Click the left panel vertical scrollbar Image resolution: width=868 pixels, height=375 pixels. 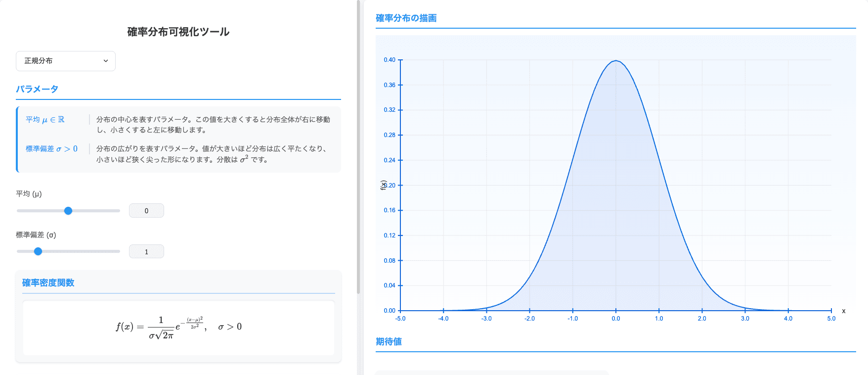point(358,148)
